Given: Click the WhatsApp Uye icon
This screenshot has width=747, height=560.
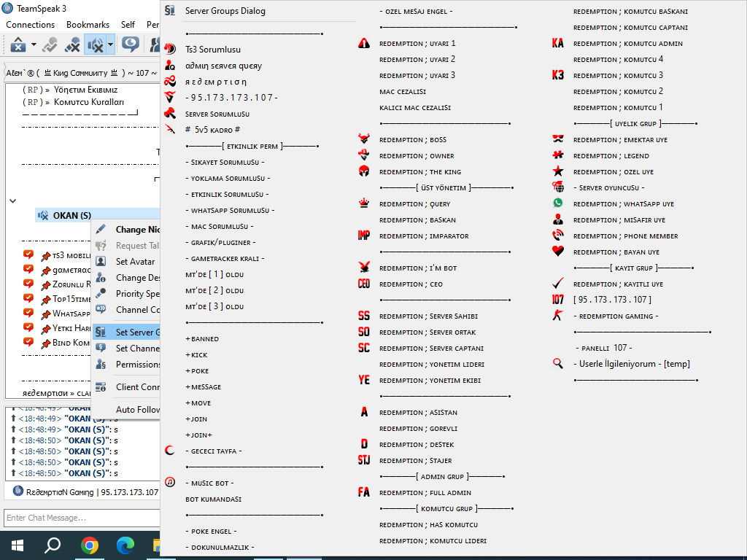Looking at the screenshot, I should tap(558, 203).
